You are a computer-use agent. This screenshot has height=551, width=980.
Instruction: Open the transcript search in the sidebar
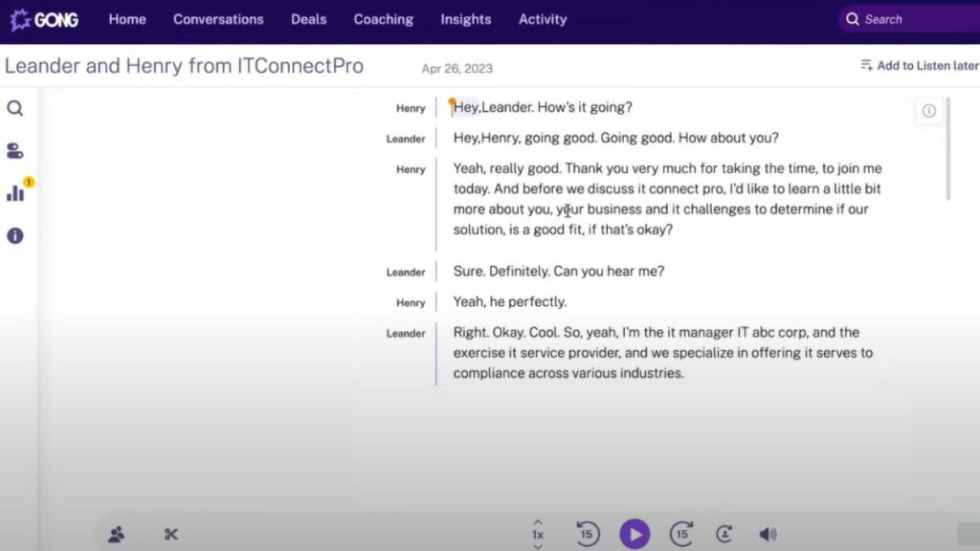click(15, 108)
